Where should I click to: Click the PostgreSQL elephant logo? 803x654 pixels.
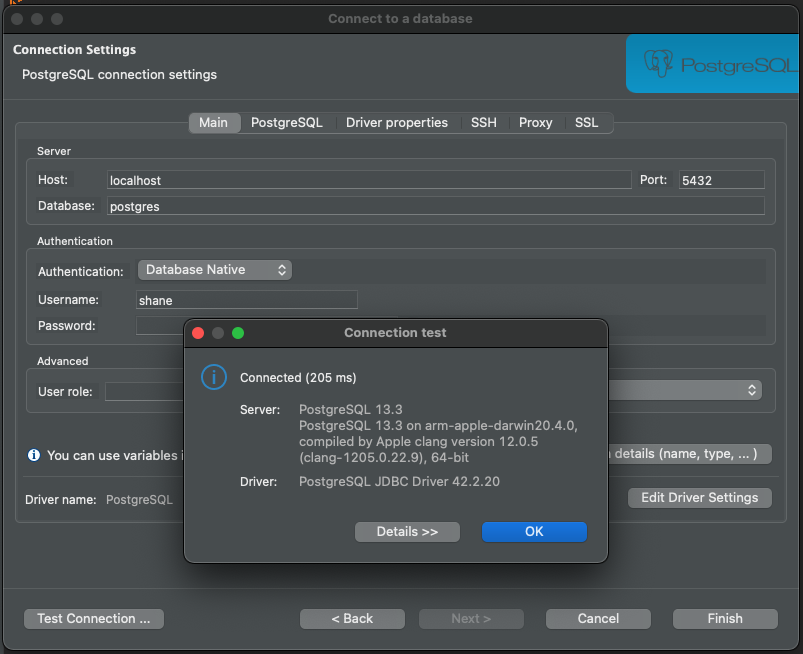(658, 64)
